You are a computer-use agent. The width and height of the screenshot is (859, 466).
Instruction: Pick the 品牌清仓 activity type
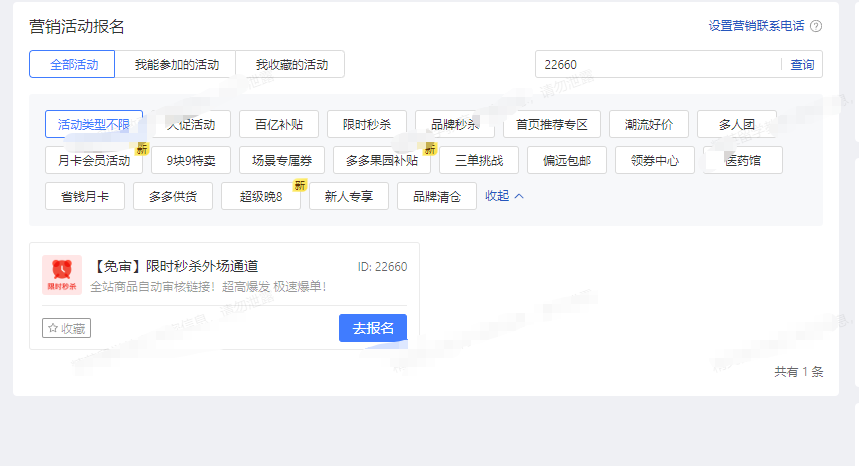point(437,196)
